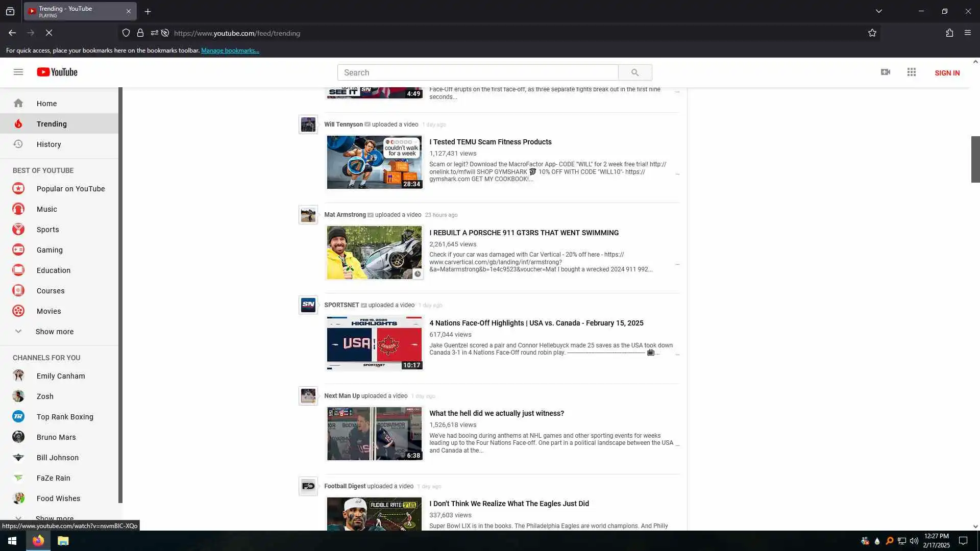
Task: Open the YouTube hamburger guide menu
Action: [x=18, y=72]
